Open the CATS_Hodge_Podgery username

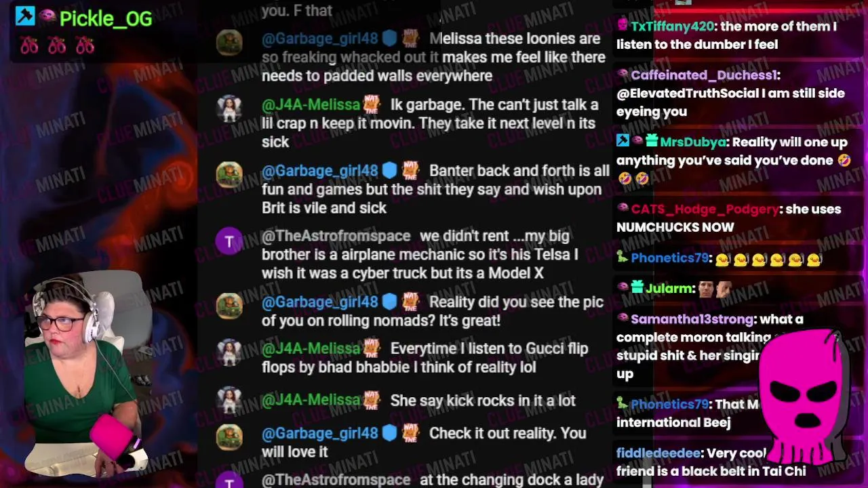705,209
